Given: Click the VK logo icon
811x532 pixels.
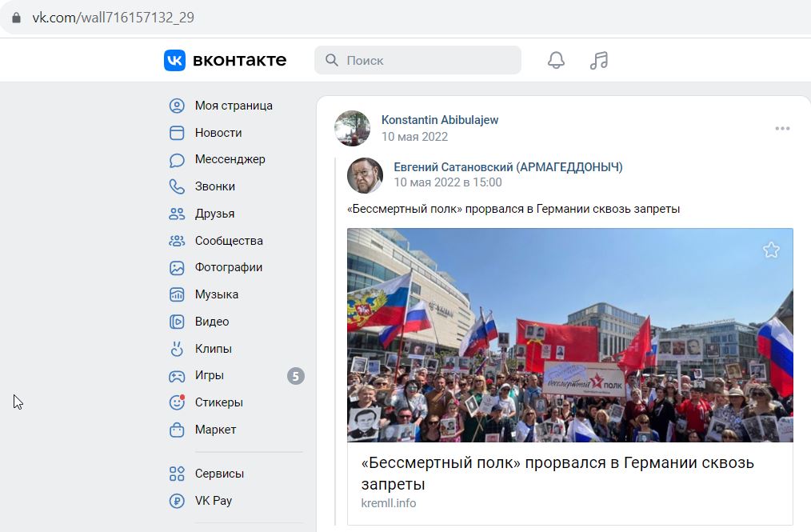Looking at the screenshot, I should coord(175,60).
